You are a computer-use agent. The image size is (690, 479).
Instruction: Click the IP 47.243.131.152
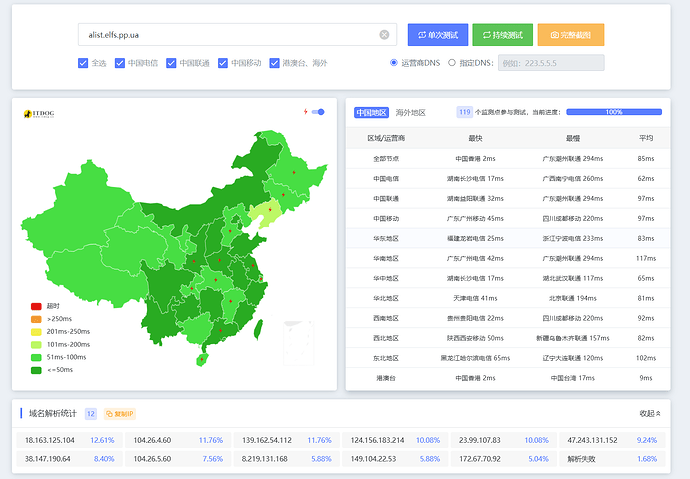[592, 440]
